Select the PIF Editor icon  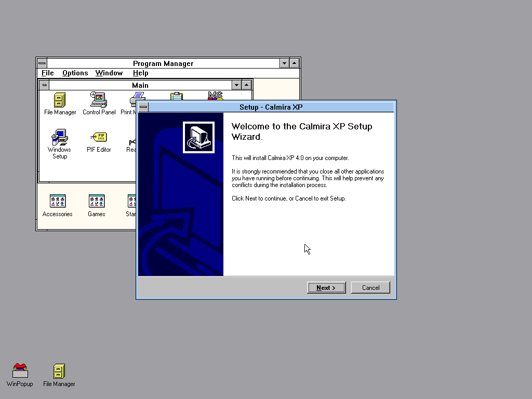99,138
